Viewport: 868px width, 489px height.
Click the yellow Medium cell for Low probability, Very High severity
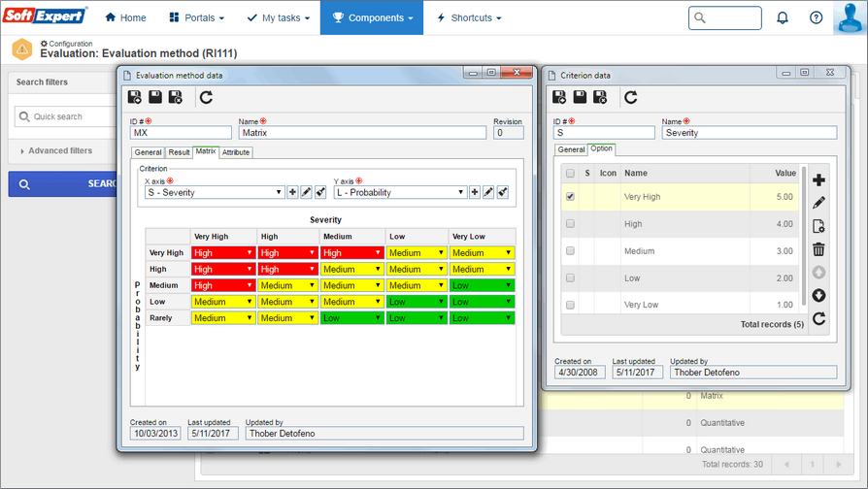click(222, 302)
